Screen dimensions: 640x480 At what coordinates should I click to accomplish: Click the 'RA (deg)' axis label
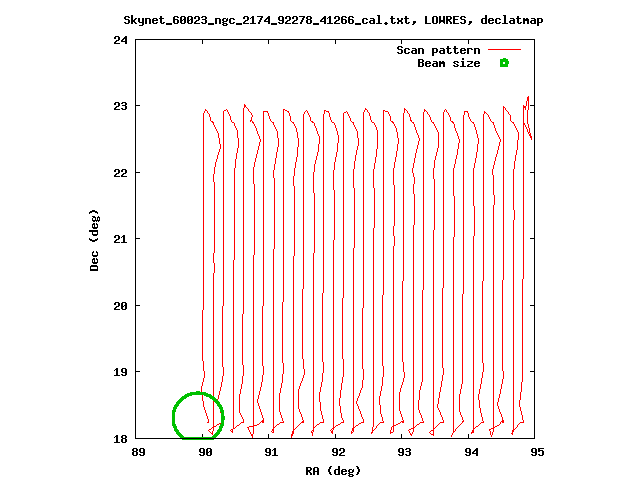(333, 471)
